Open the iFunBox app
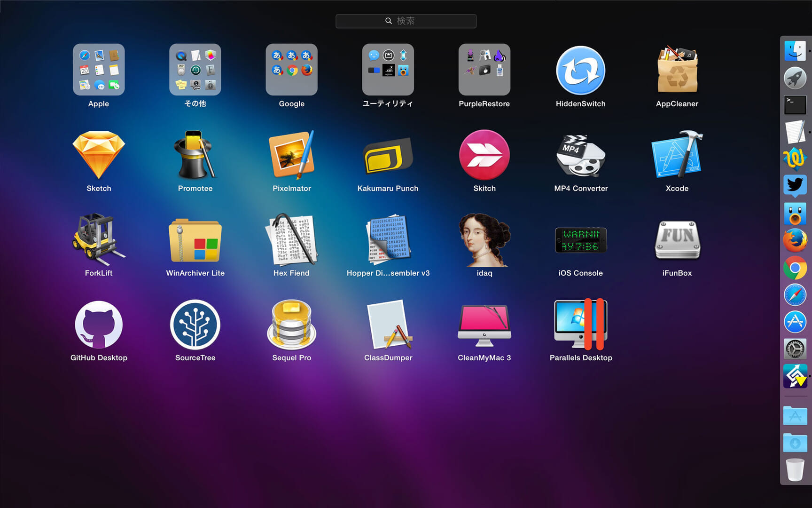Screen dimensions: 812x508 [677, 240]
